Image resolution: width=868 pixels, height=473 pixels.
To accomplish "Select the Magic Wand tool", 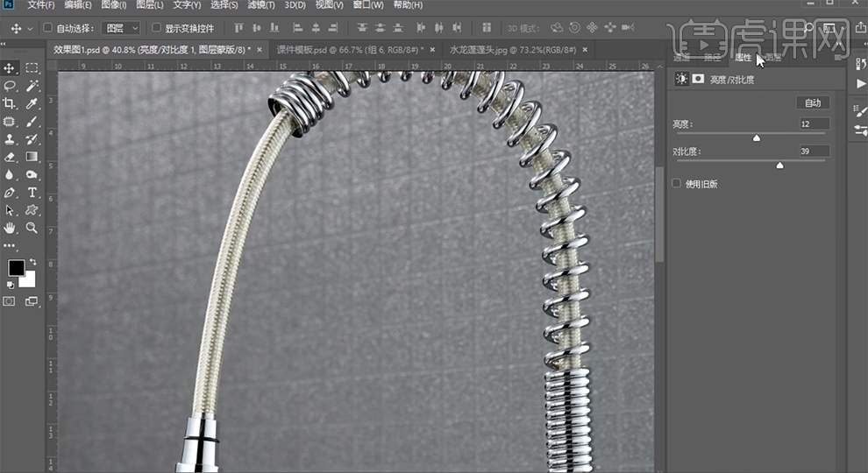I will tap(32, 86).
